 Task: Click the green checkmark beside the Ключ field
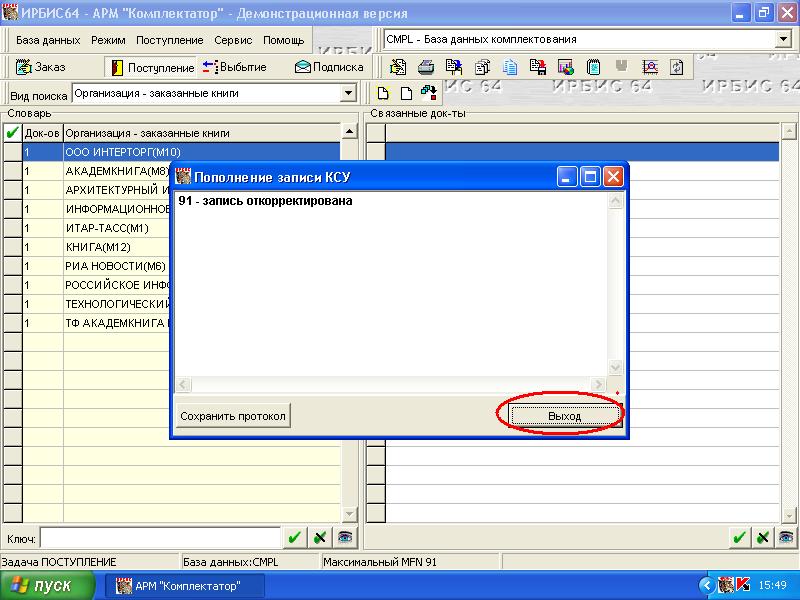(294, 537)
